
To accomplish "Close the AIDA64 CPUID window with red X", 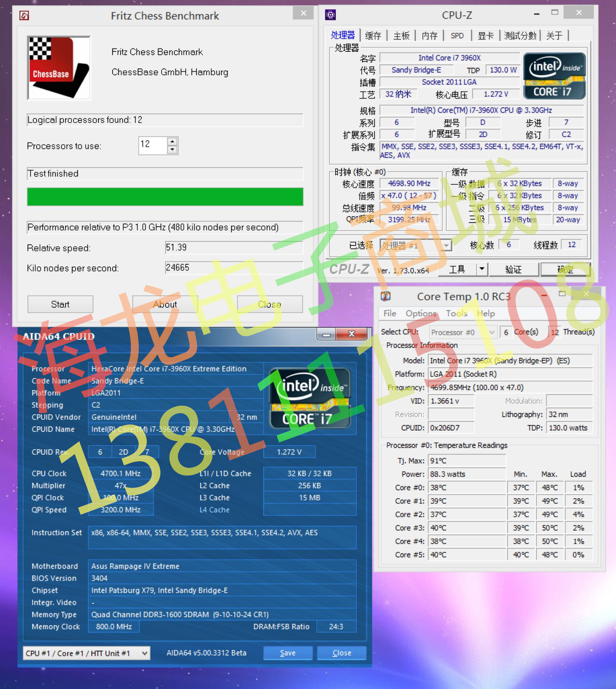I will tap(351, 334).
